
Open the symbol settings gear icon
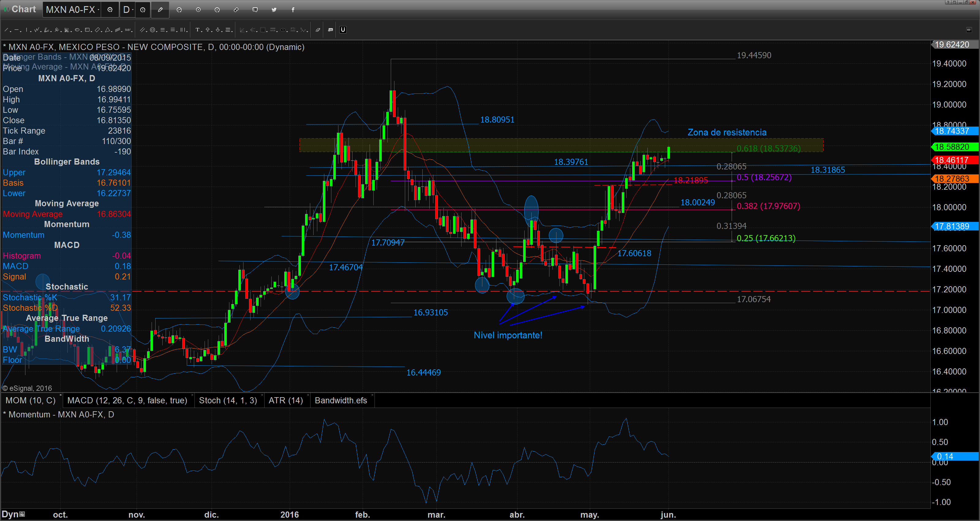[x=110, y=10]
